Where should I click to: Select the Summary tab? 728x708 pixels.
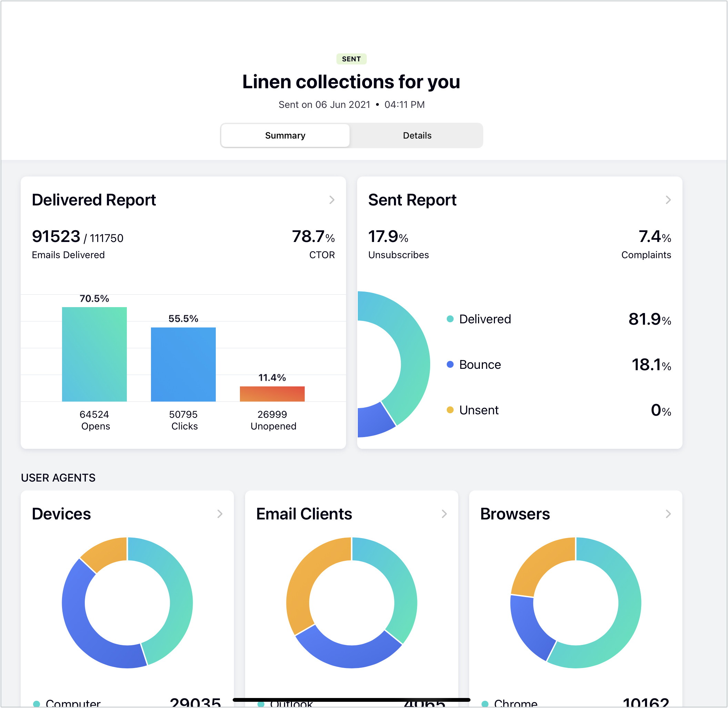(285, 136)
